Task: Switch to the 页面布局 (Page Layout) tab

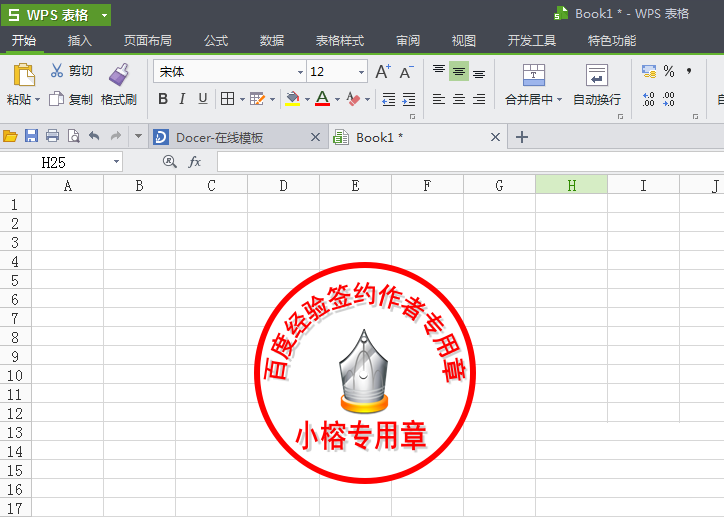Action: [148, 41]
